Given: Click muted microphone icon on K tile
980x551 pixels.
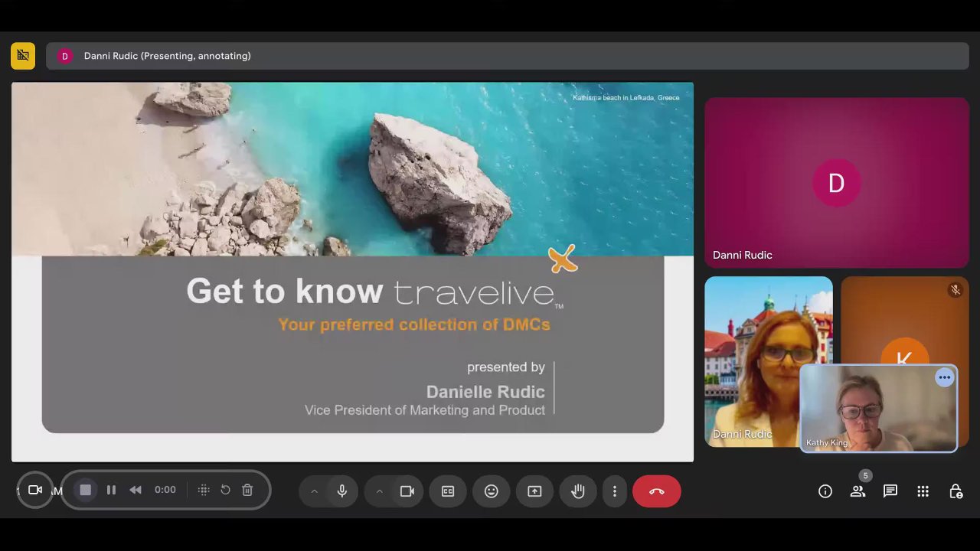Looking at the screenshot, I should [955, 290].
